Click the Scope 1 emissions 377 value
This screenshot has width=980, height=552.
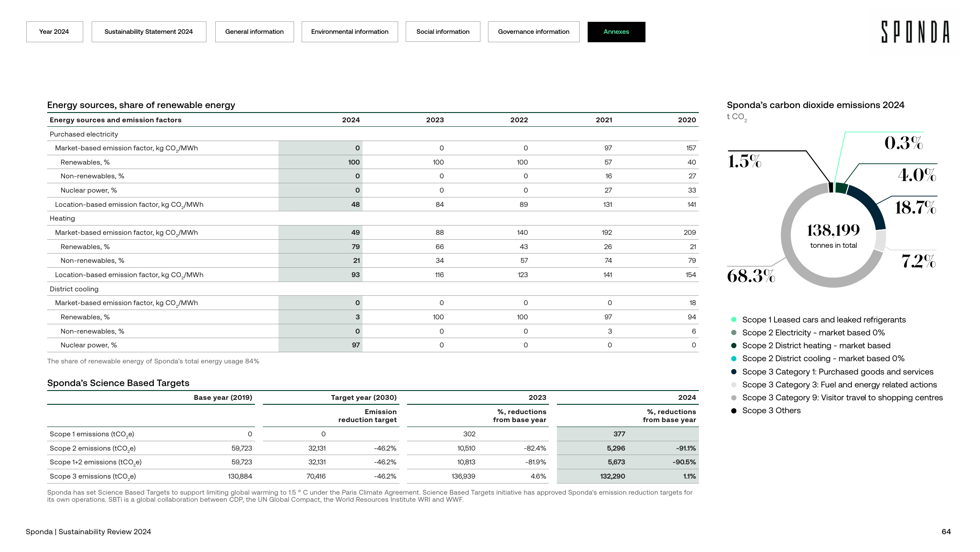pyautogui.click(x=619, y=434)
